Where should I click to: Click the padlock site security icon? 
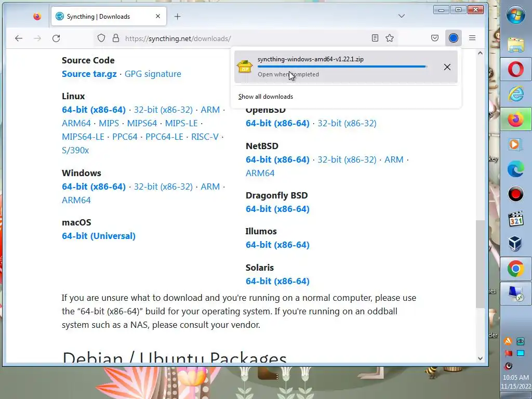116,38
